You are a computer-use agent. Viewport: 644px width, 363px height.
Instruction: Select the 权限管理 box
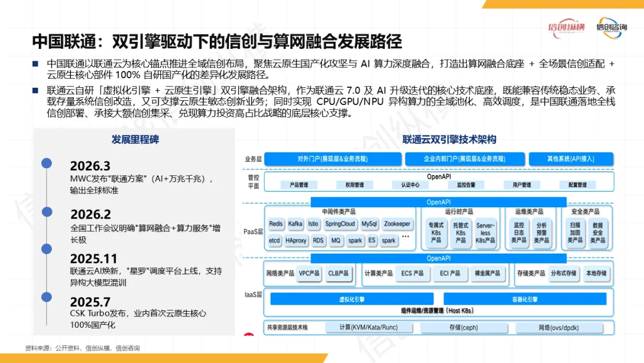click(354, 185)
